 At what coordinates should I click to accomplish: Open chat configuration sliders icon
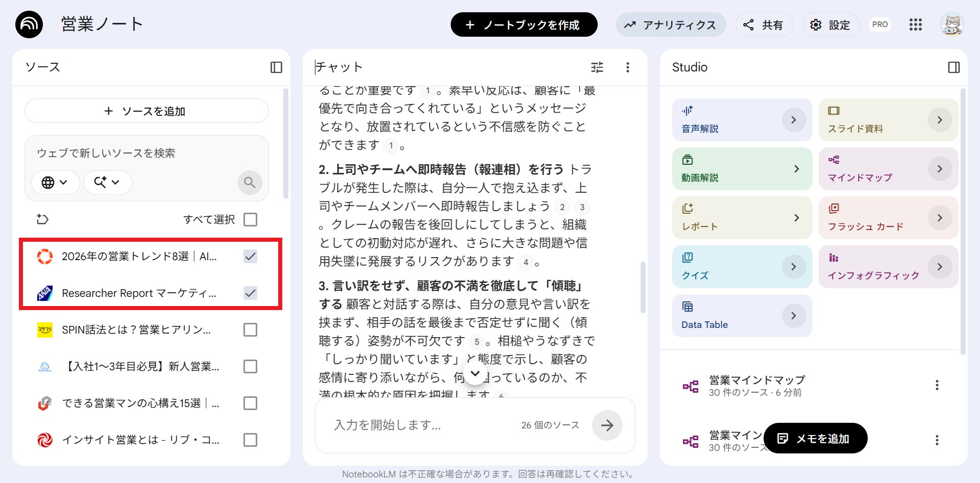click(x=597, y=67)
